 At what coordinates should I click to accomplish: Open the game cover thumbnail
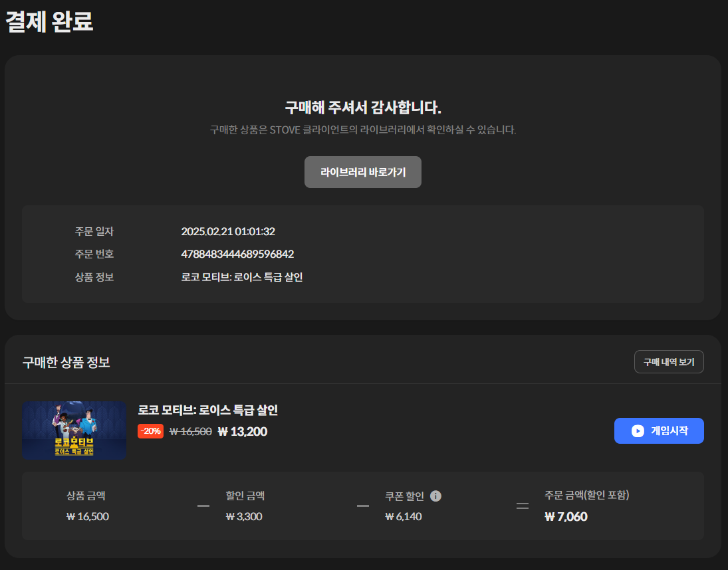(x=74, y=430)
